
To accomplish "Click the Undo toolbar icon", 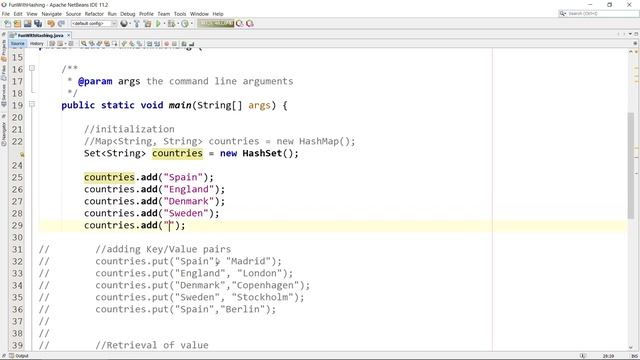I will [51, 24].
